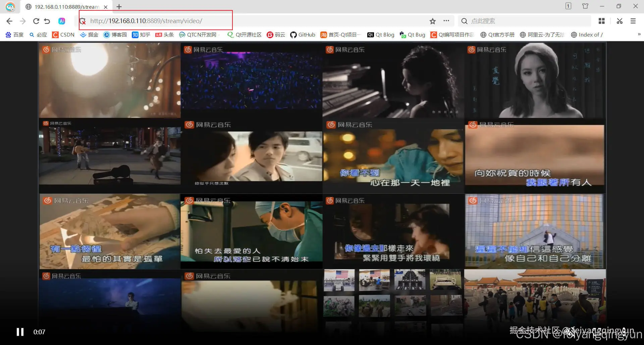Screen dimensions: 644x345
Task: Click the AI assistant icon in the toolbar
Action: 61,21
